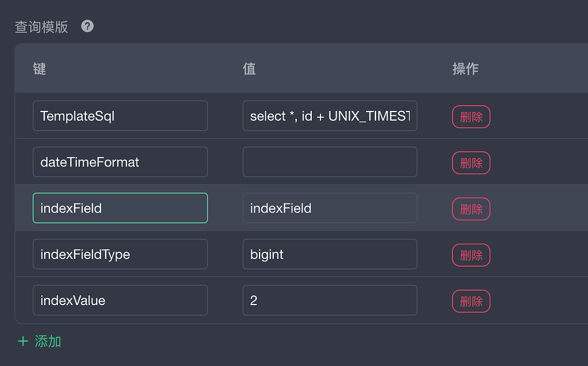Viewport: 588px width, 366px height.
Task: Click 删除 for the indexFieldType row
Action: [471, 255]
